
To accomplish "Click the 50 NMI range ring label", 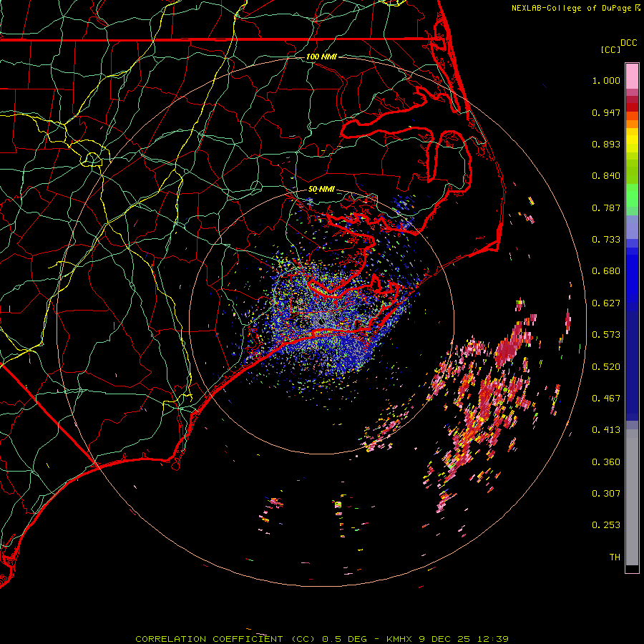I will [321, 190].
